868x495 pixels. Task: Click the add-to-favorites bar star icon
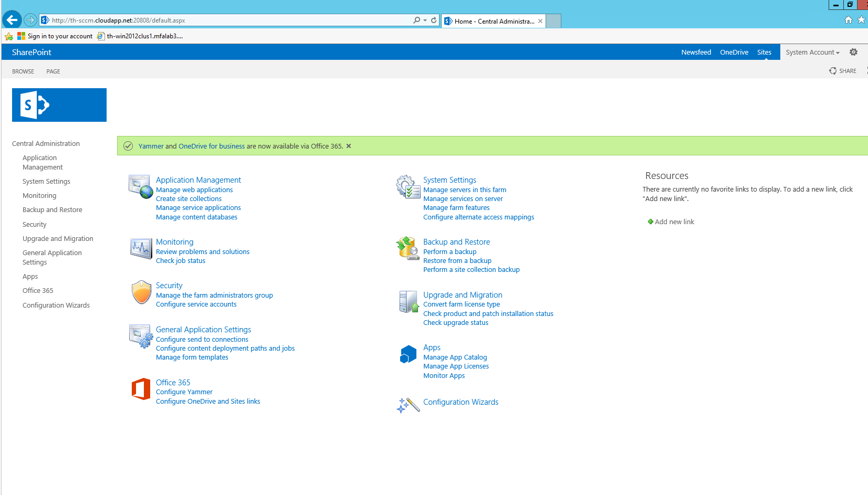9,36
